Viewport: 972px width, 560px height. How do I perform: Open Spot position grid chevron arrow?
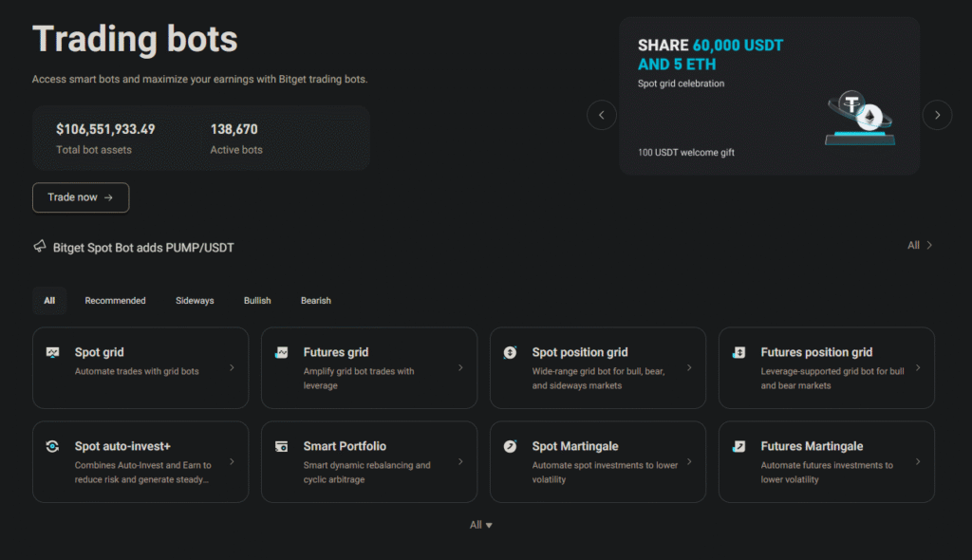pos(689,367)
